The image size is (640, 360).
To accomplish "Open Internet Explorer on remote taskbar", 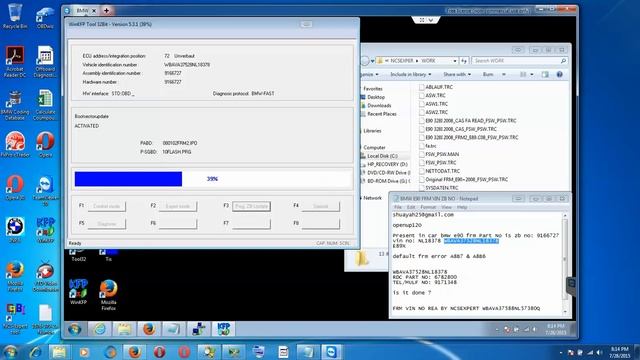I will (x=99, y=329).
